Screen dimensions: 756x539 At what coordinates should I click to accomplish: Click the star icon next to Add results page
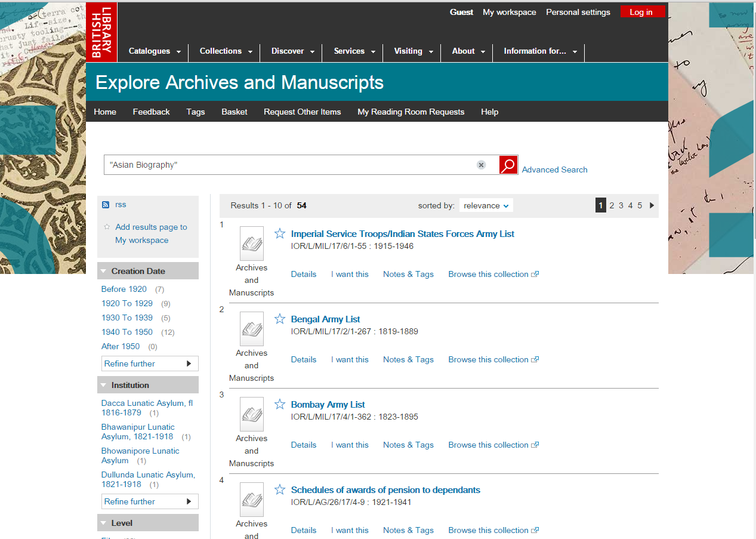point(107,227)
